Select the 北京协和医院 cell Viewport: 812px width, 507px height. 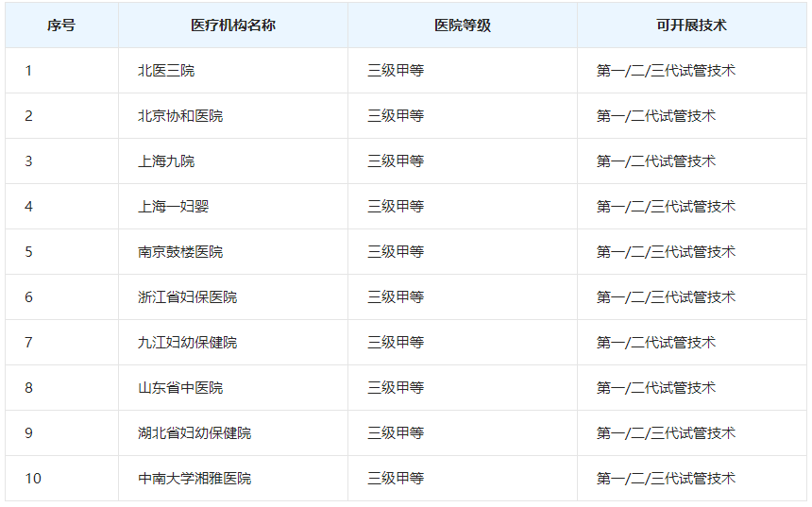point(180,116)
